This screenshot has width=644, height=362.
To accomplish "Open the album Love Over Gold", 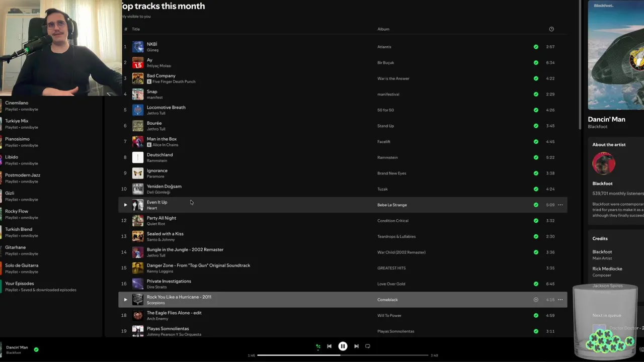I will point(391,284).
